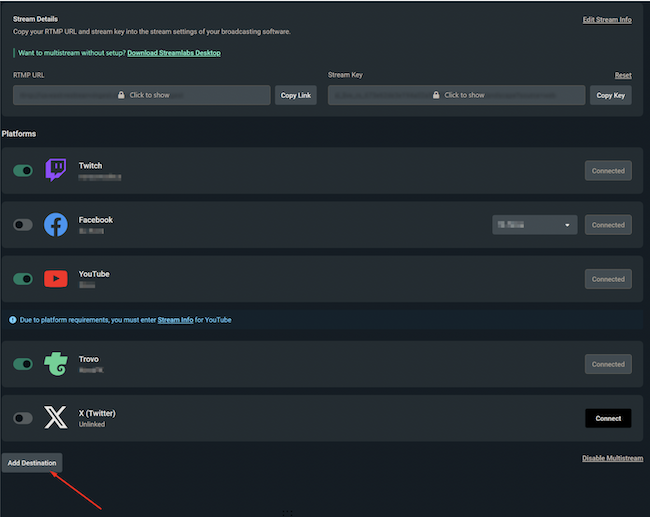Click the X (Twitter) platform name
Image resolution: width=650 pixels, height=517 pixels.
point(97,413)
